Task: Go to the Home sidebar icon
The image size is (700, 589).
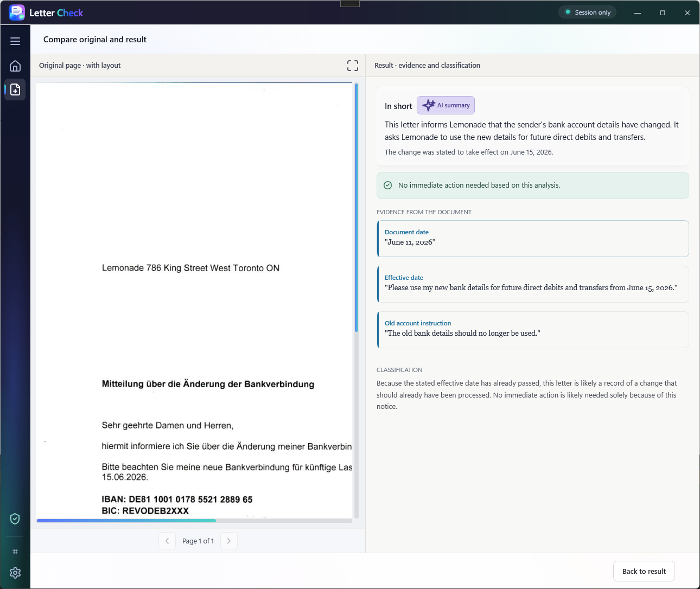Action: tap(15, 66)
